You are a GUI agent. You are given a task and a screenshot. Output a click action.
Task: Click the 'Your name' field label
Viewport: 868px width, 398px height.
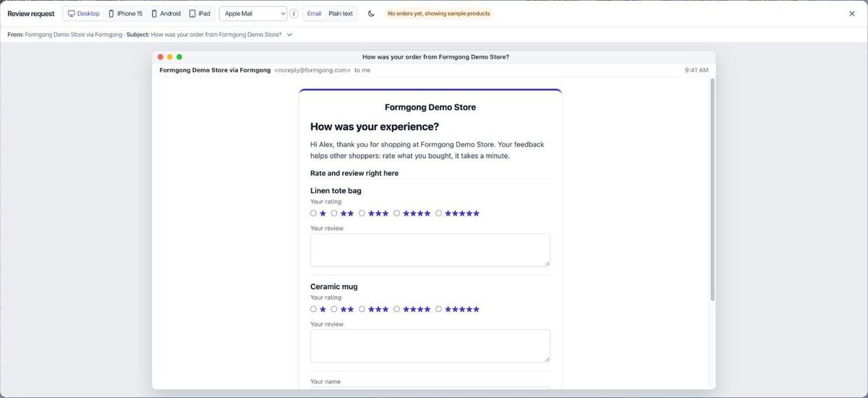(325, 381)
